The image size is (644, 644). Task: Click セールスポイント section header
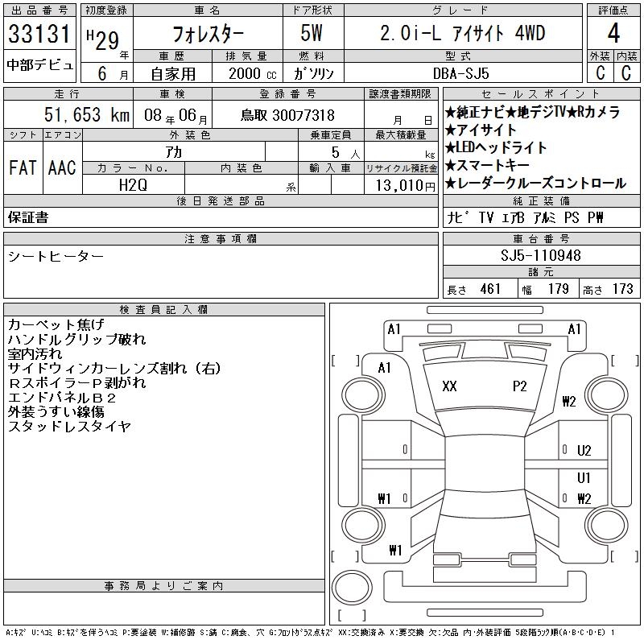pos(541,94)
